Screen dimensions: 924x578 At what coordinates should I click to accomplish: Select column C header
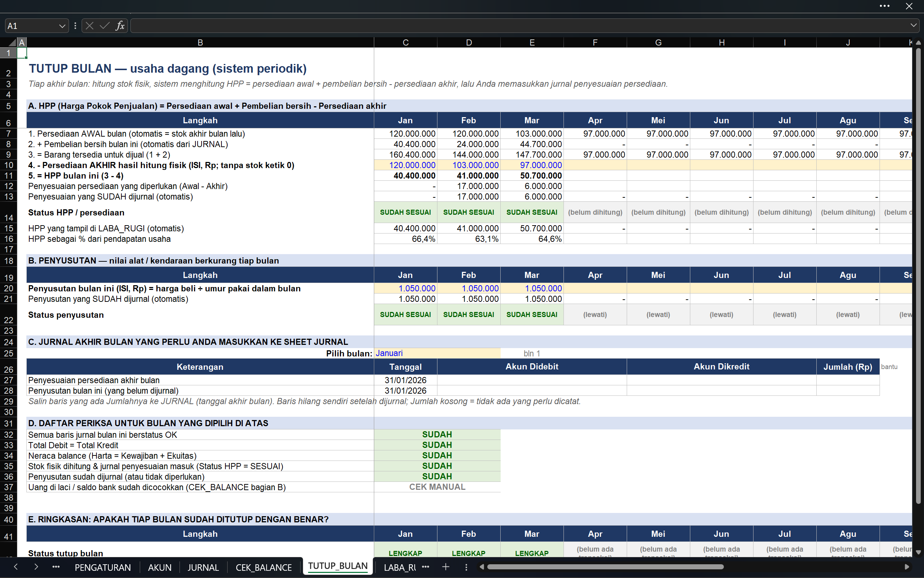pyautogui.click(x=405, y=42)
